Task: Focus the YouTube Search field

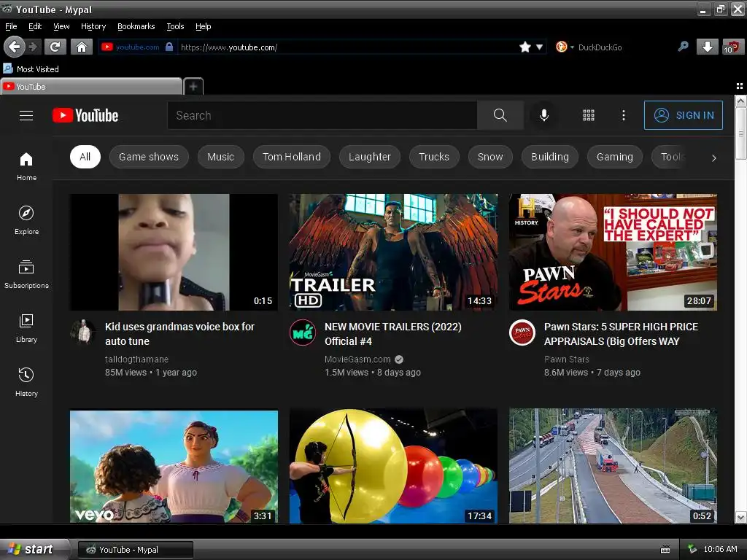Action: tap(322, 115)
